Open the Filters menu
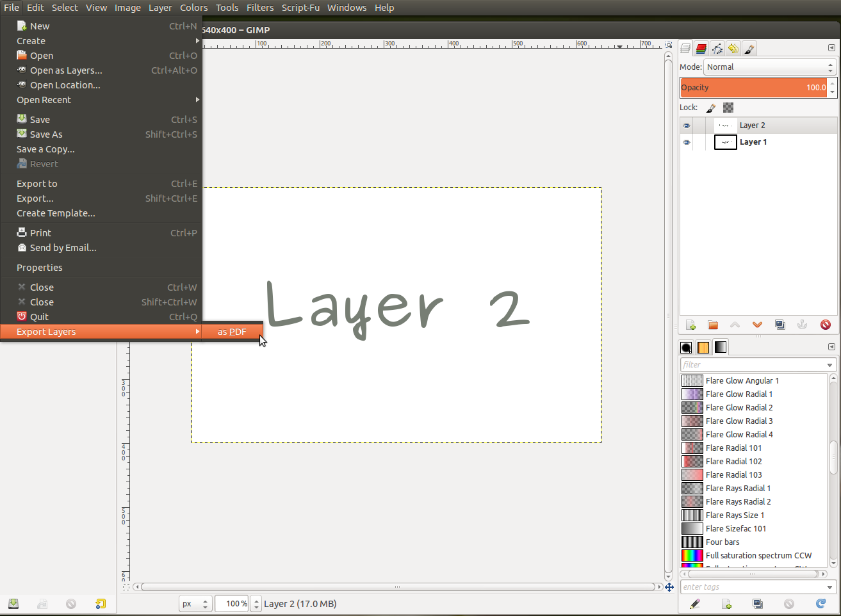This screenshot has height=616, width=841. pos(260,8)
